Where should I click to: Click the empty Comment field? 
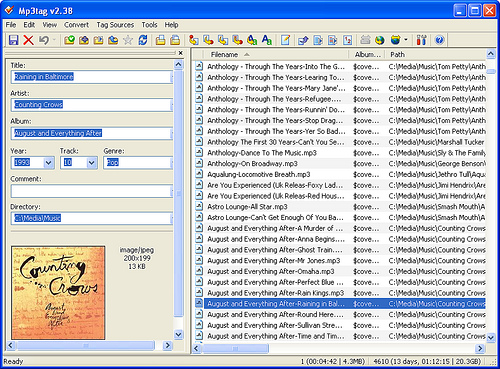pyautogui.click(x=92, y=191)
